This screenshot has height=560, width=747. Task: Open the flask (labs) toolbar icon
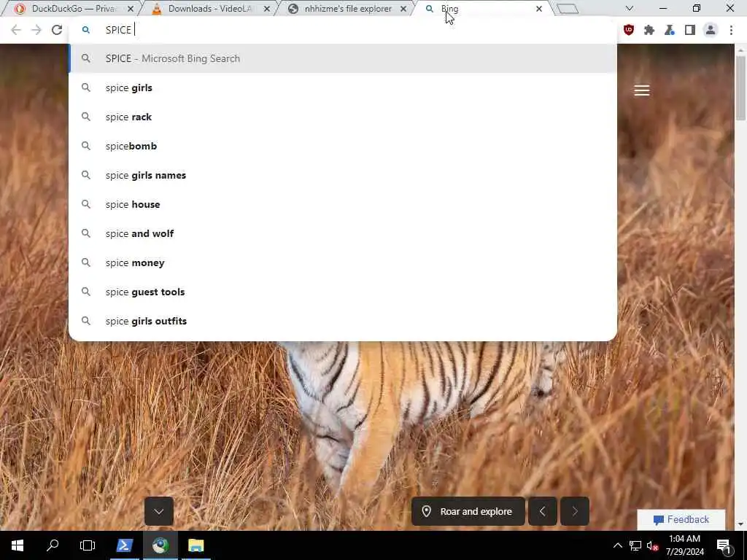point(670,30)
